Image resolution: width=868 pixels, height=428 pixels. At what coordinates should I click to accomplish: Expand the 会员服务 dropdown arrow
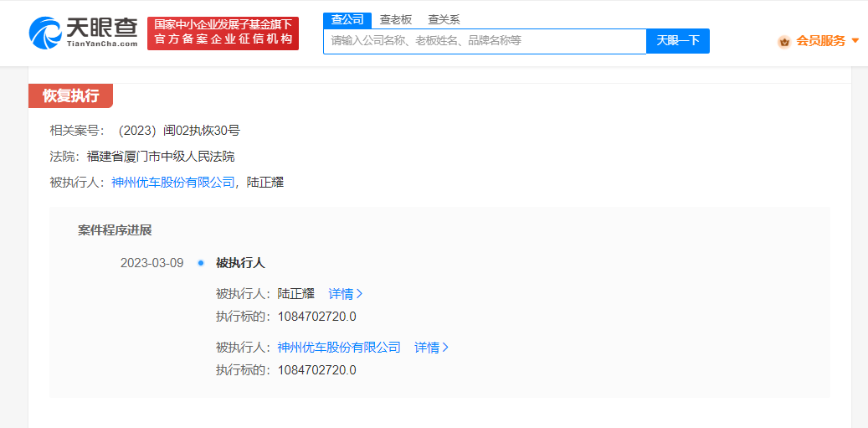click(x=855, y=41)
